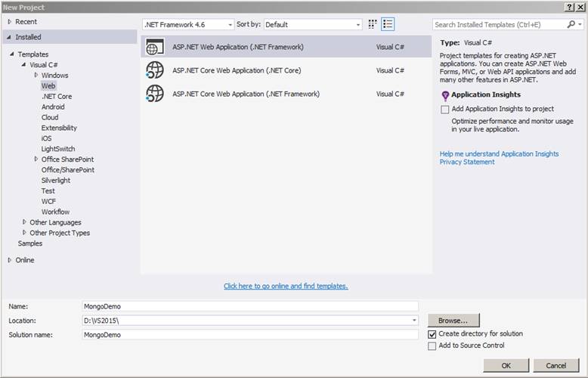The image size is (588, 378).
Task: Select the Extensibility category
Action: (x=59, y=128)
